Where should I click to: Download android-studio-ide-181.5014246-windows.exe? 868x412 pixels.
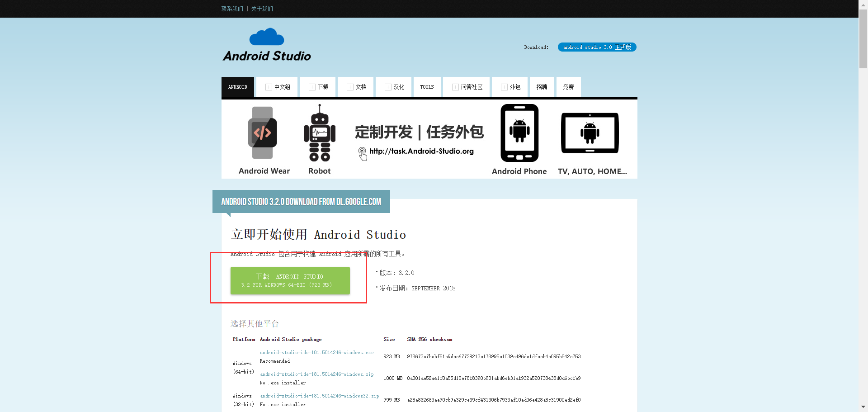(317, 352)
